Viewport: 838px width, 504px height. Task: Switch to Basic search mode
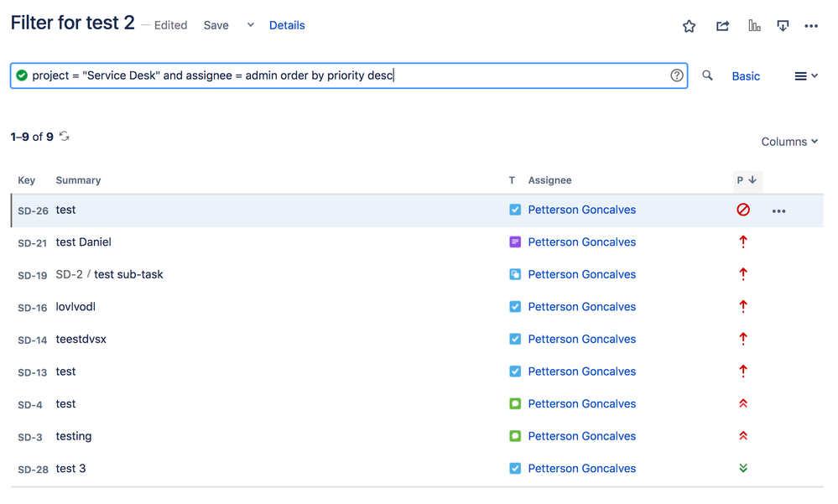tap(746, 76)
